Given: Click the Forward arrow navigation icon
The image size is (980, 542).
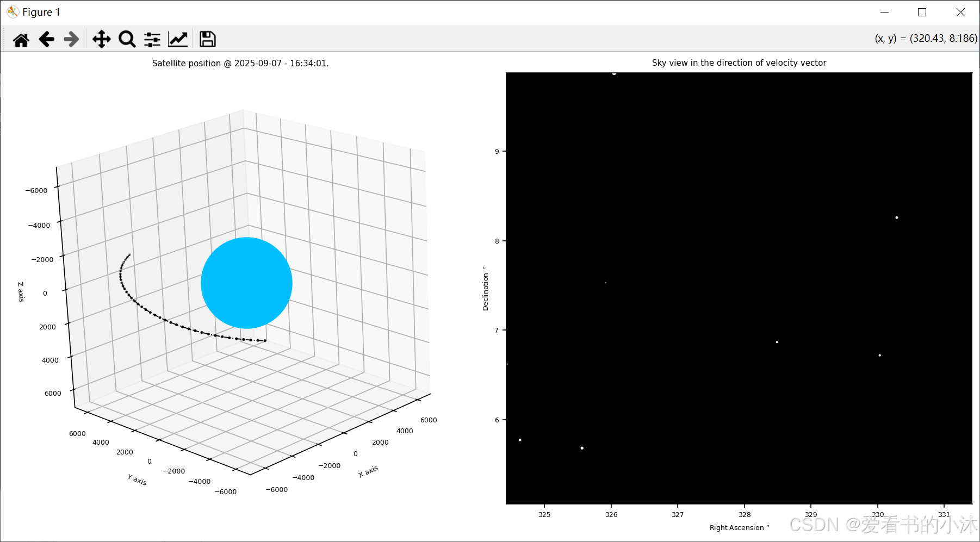Looking at the screenshot, I should (x=71, y=39).
